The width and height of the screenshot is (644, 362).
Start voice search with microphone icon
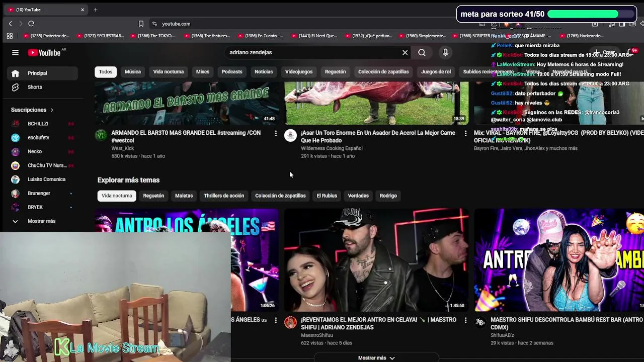pos(445,52)
